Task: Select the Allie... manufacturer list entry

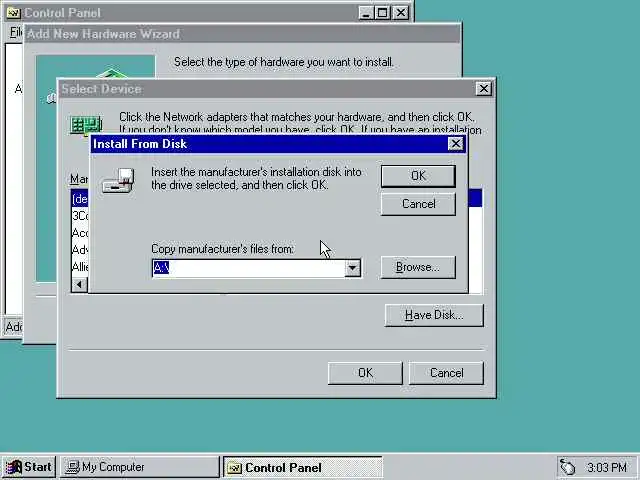Action: [x=80, y=267]
